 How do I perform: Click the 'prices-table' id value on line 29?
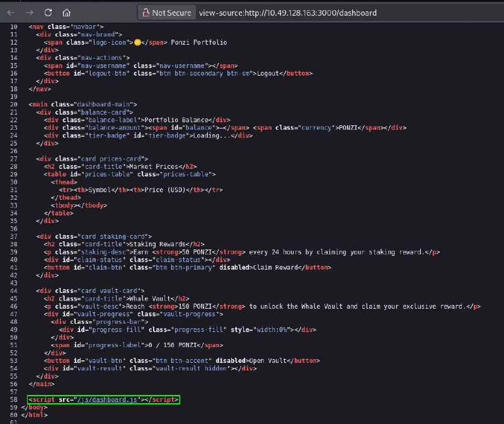click(x=107, y=175)
